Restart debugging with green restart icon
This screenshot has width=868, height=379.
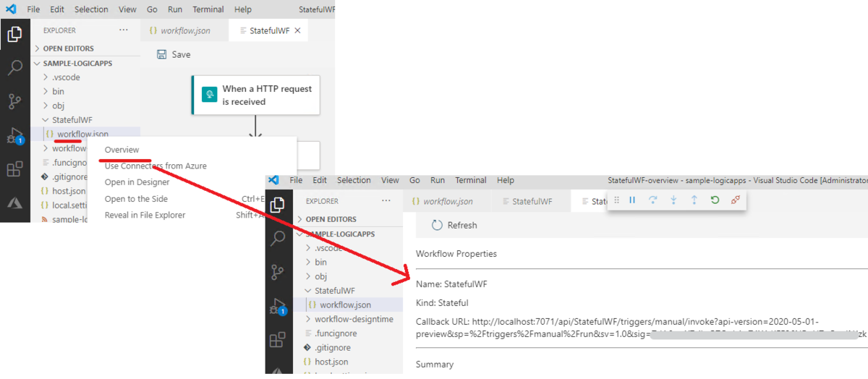pyautogui.click(x=715, y=200)
